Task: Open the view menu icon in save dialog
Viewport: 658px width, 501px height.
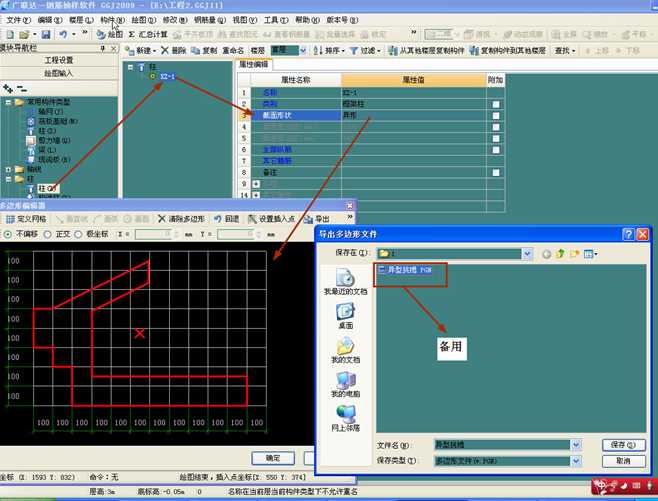Action: point(590,254)
